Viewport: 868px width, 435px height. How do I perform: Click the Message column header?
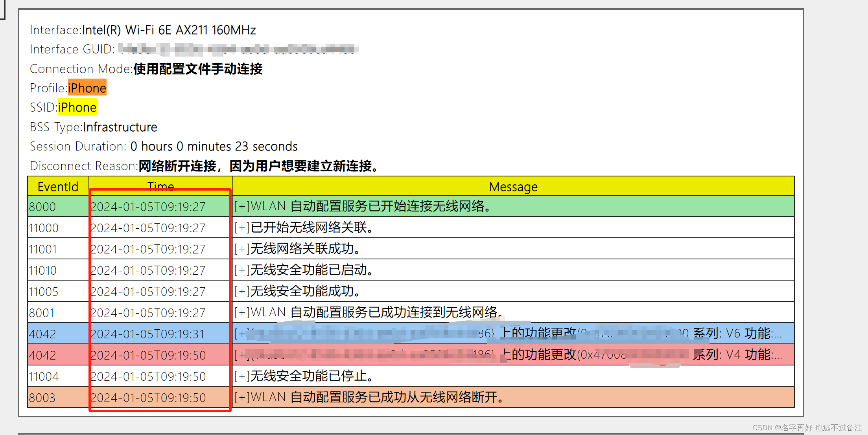coord(513,186)
